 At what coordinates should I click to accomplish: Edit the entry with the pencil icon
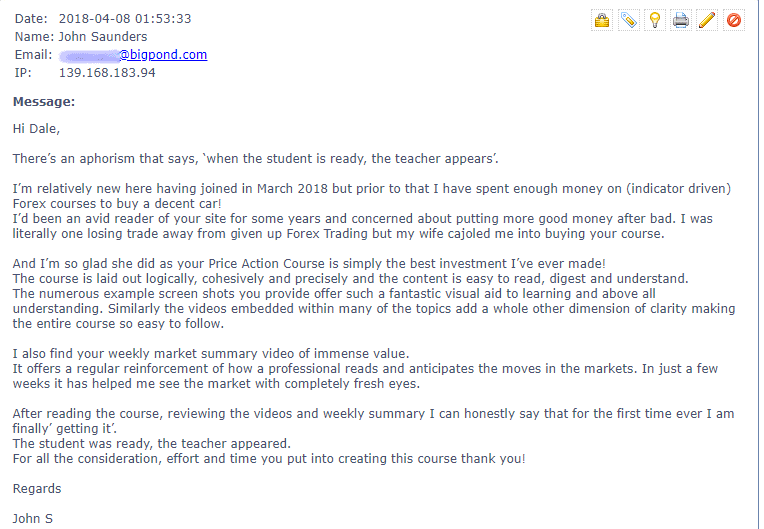click(707, 20)
